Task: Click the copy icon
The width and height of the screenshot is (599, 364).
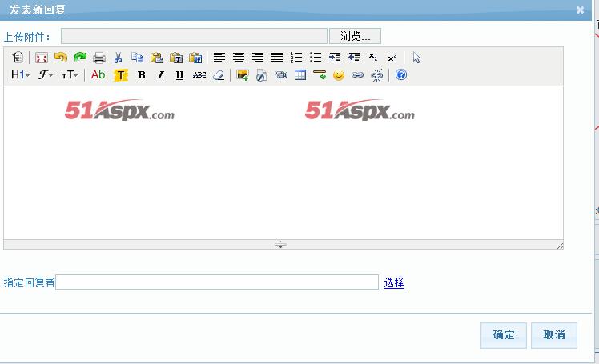Action: [x=138, y=58]
